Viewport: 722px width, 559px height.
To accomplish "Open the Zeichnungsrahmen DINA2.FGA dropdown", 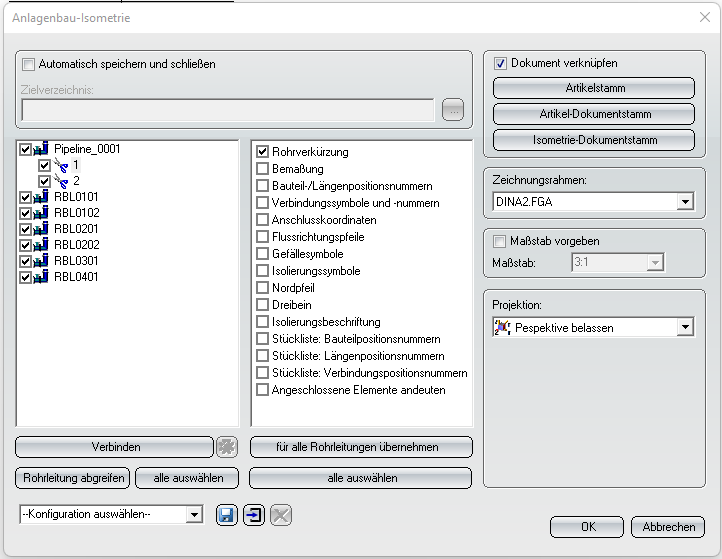I will (685, 202).
